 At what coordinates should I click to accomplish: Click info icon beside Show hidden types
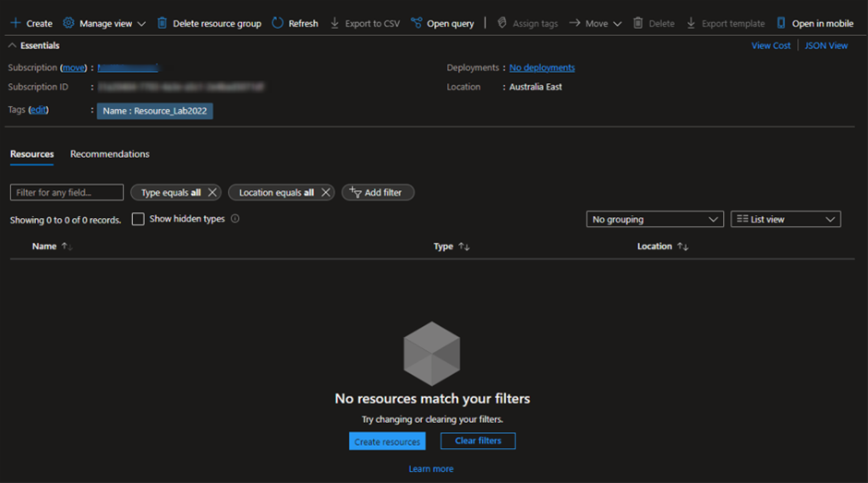tap(235, 218)
